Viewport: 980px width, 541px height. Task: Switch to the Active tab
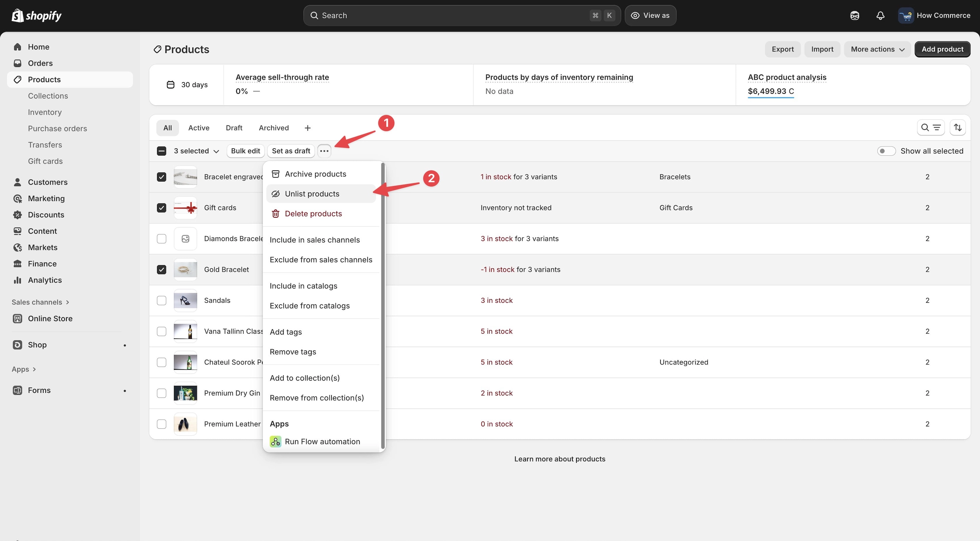point(199,128)
